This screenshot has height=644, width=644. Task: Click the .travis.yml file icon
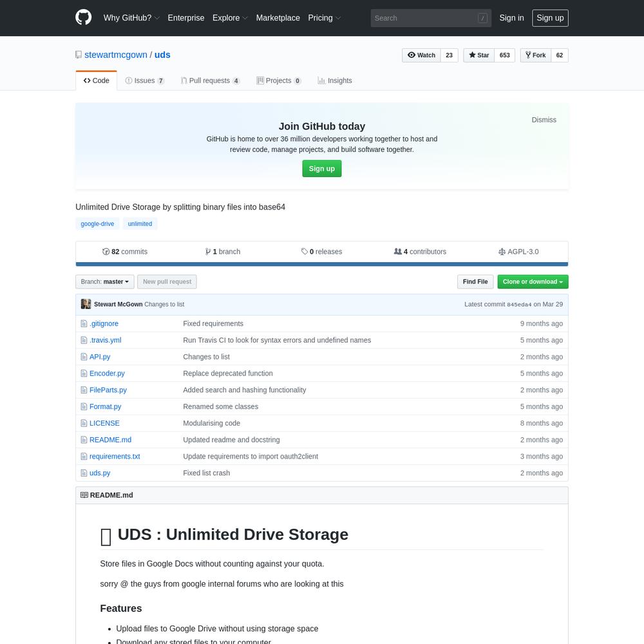point(84,340)
